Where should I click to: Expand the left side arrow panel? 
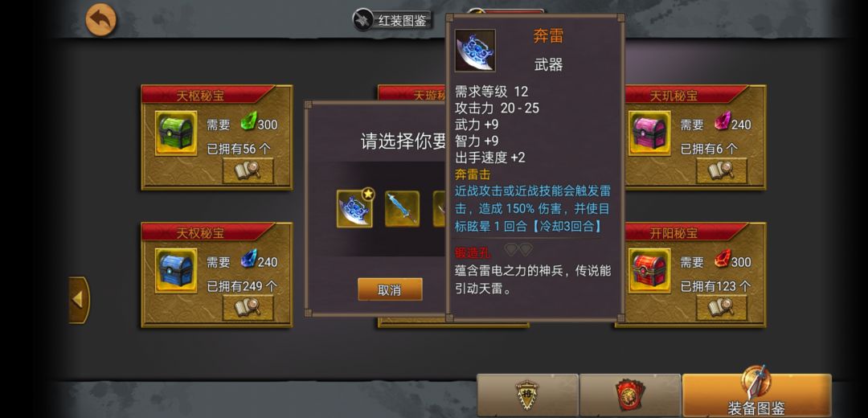click(x=79, y=300)
